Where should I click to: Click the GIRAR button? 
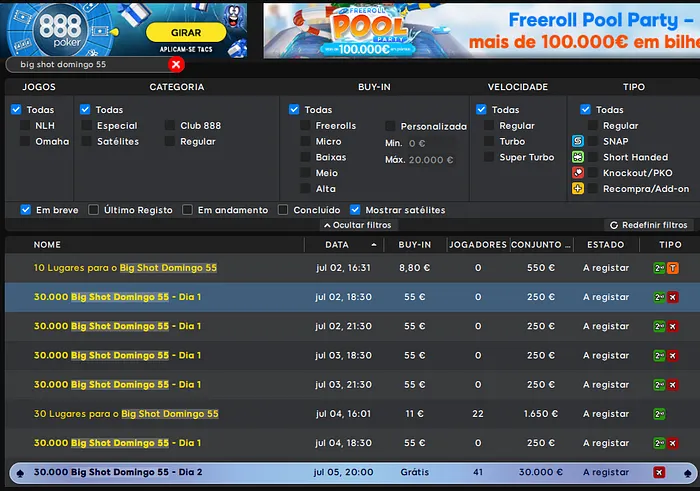click(x=186, y=33)
